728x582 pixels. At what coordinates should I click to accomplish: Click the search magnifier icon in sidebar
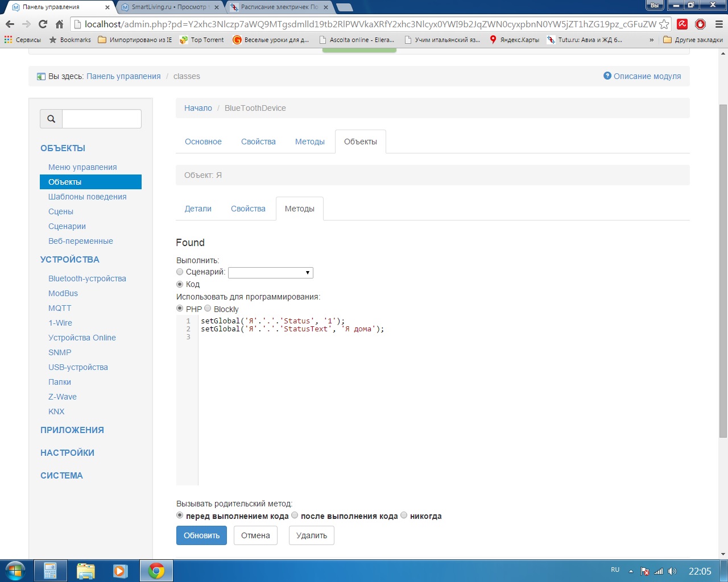click(51, 119)
